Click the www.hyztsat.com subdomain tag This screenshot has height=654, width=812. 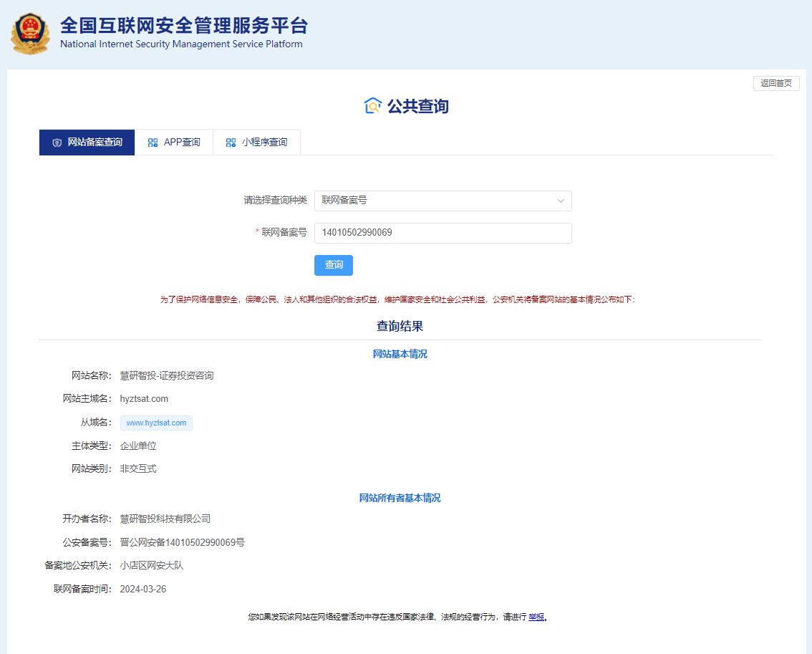click(x=156, y=423)
